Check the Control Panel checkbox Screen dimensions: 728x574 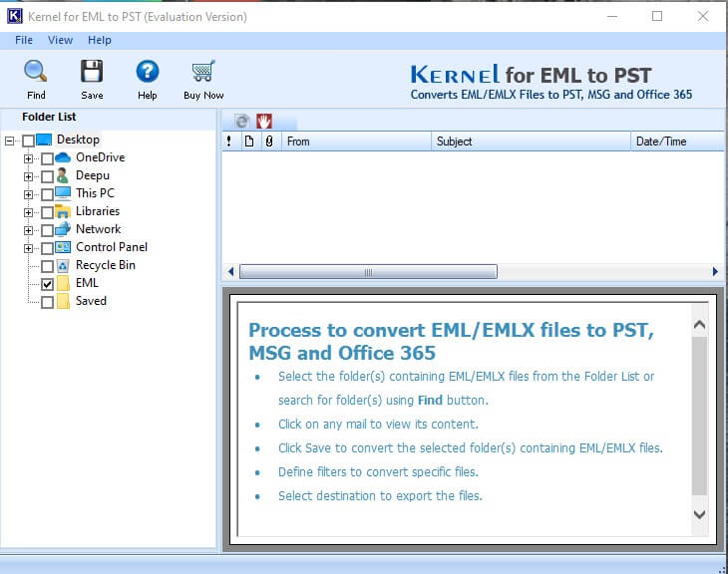point(47,248)
